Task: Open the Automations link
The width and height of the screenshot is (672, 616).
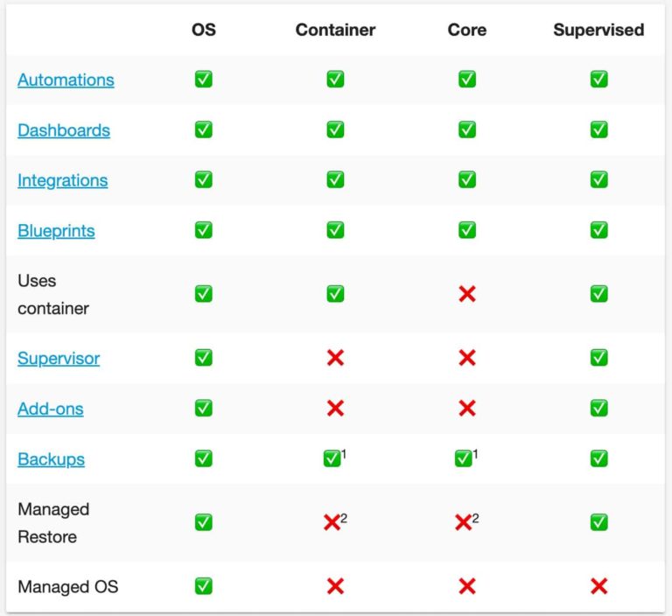Action: point(66,80)
